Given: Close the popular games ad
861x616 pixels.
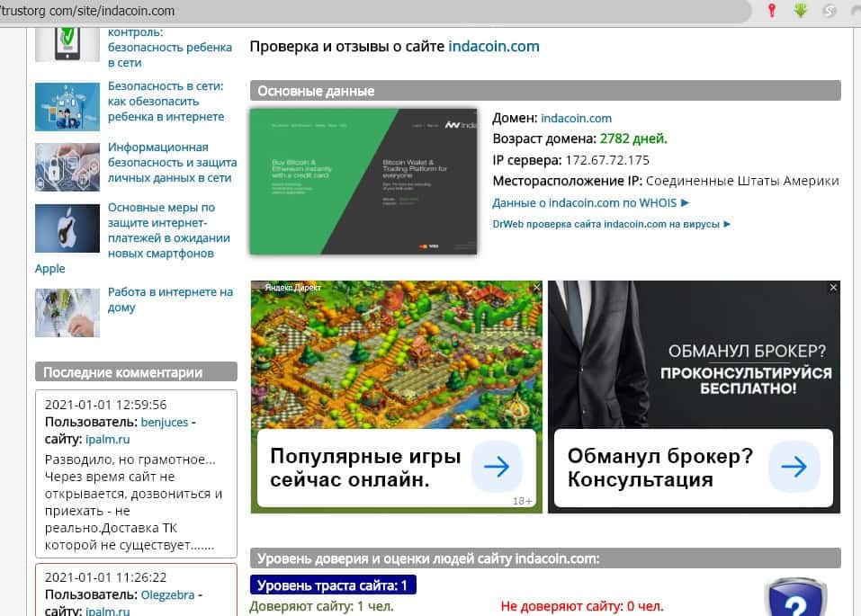Looking at the screenshot, I should pyautogui.click(x=536, y=288).
